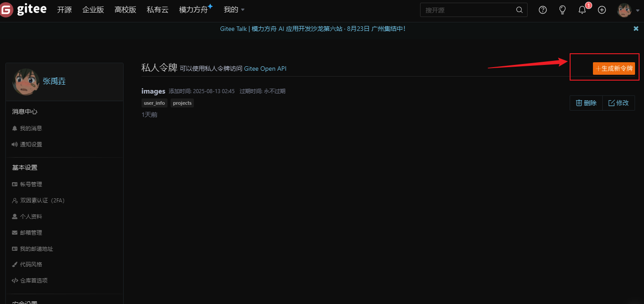Click the 开源 menu item
This screenshot has width=644, height=304.
tap(64, 10)
